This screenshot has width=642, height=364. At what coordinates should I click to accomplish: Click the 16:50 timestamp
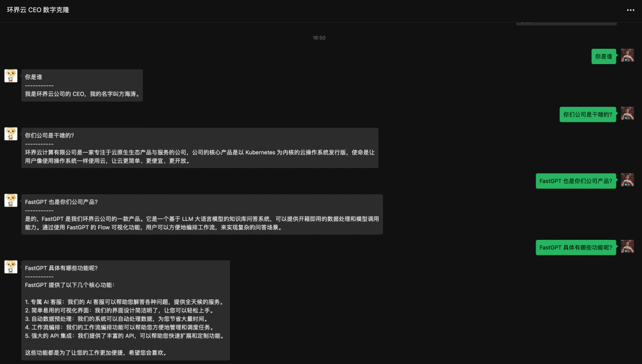coord(319,37)
